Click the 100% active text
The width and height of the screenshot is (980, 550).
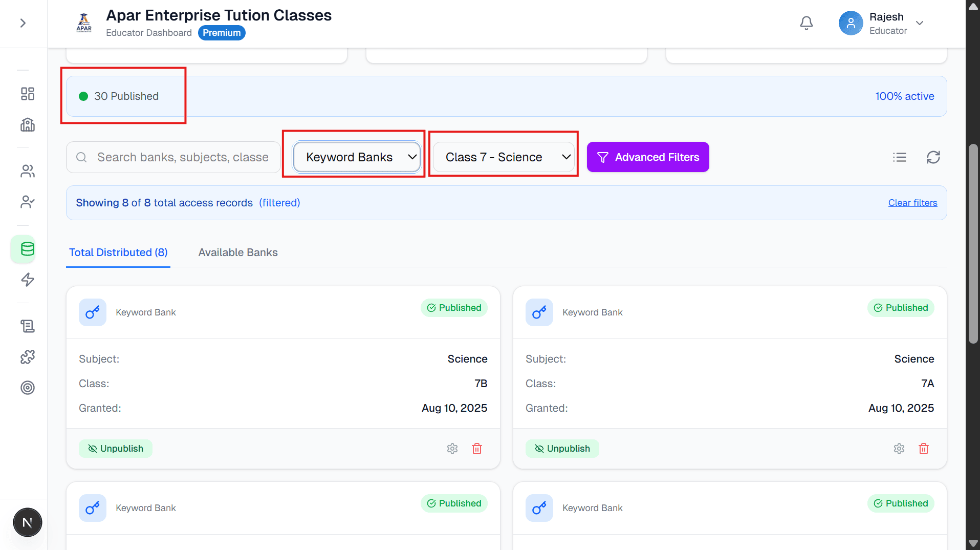[x=904, y=96]
